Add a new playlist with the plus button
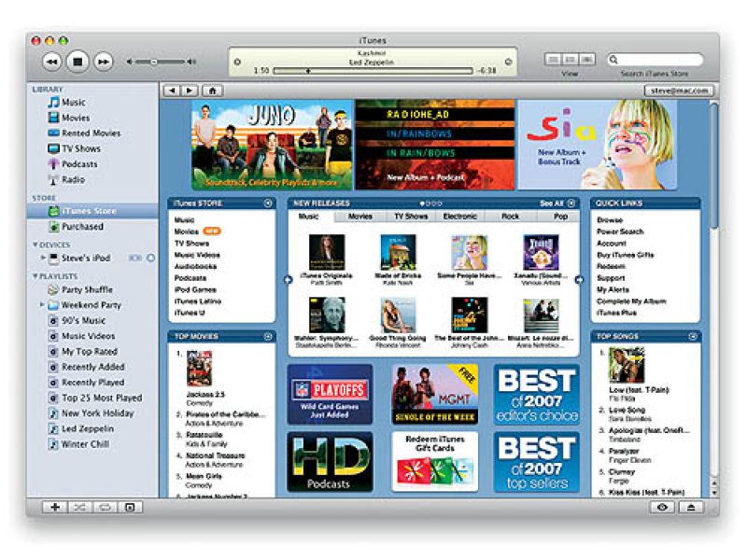Screen dimensions: 747x560 pos(55,507)
